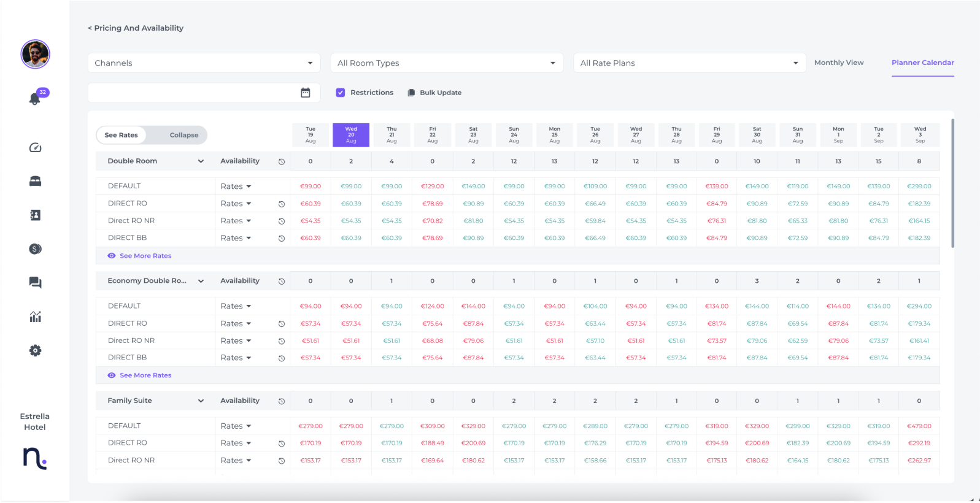This screenshot has width=980, height=503.
Task: Select the Planner Calendar tab
Action: point(922,63)
